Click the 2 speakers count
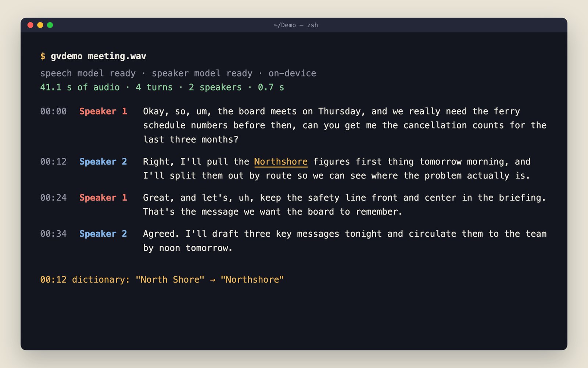This screenshot has height=368, width=588. [215, 87]
